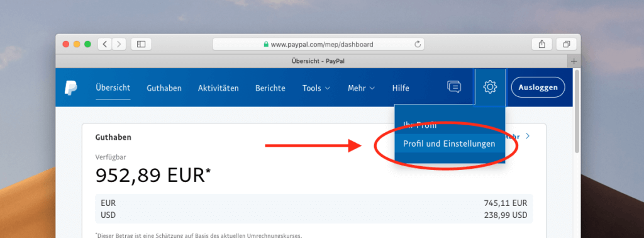Select the Übersicht tab
The height and width of the screenshot is (238, 644).
113,88
